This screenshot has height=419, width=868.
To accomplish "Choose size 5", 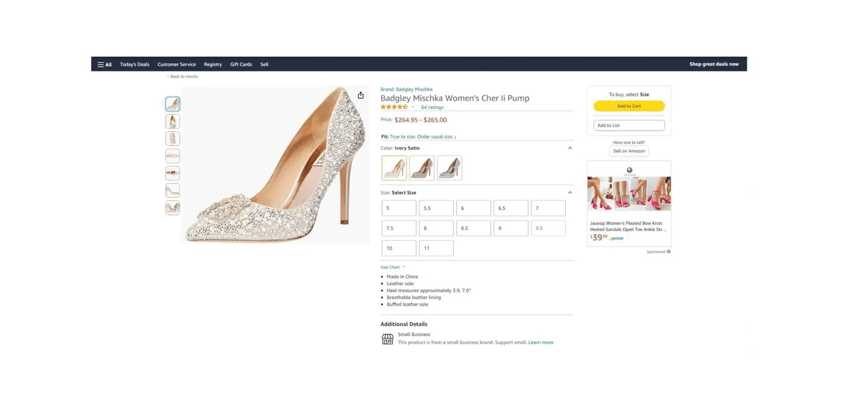I will (399, 208).
